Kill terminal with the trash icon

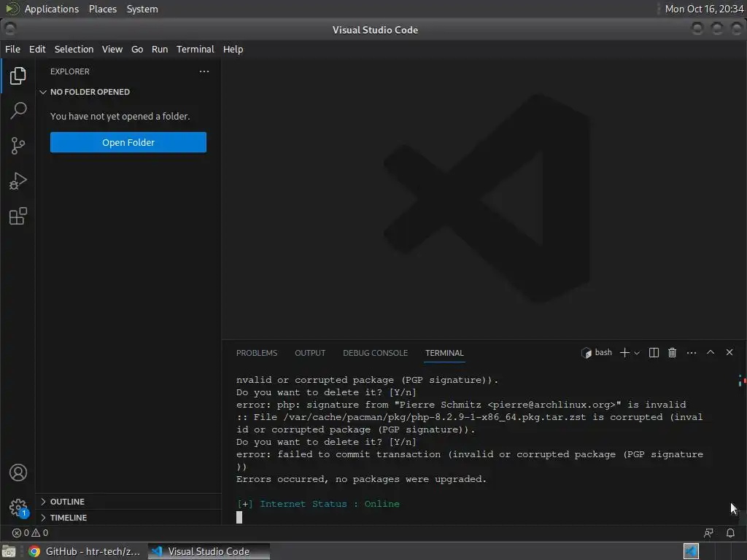[x=672, y=352]
